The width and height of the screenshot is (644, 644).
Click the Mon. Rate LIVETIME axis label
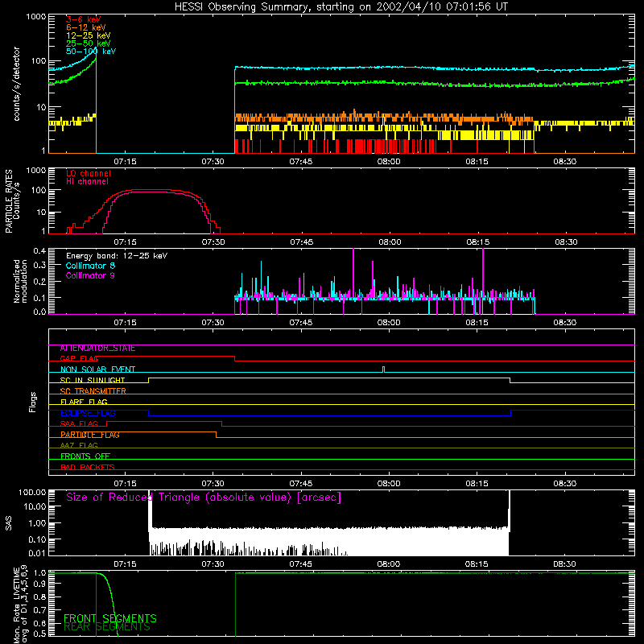pyautogui.click(x=20, y=605)
